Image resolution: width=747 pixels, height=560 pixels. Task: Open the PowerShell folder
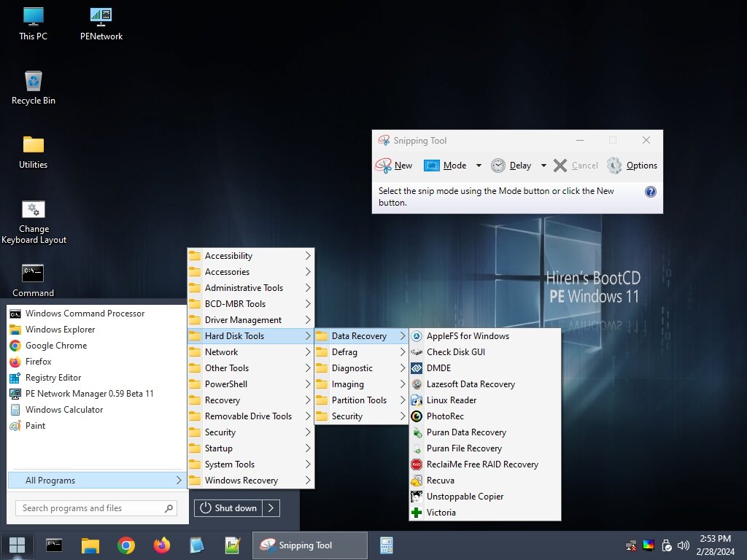[251, 384]
